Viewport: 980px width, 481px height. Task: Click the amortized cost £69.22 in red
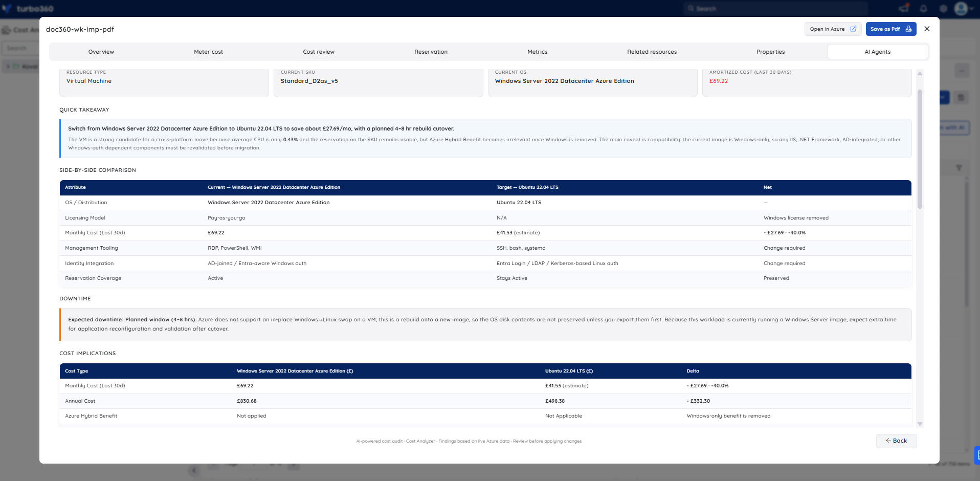[x=719, y=81]
